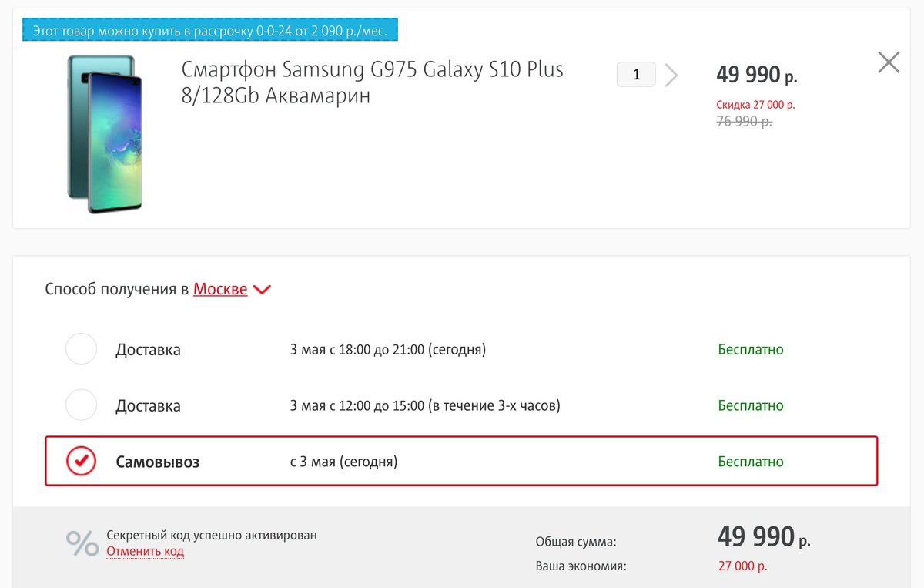Click the crossed-out 76 990 р. price
924x588 pixels.
[x=744, y=121]
